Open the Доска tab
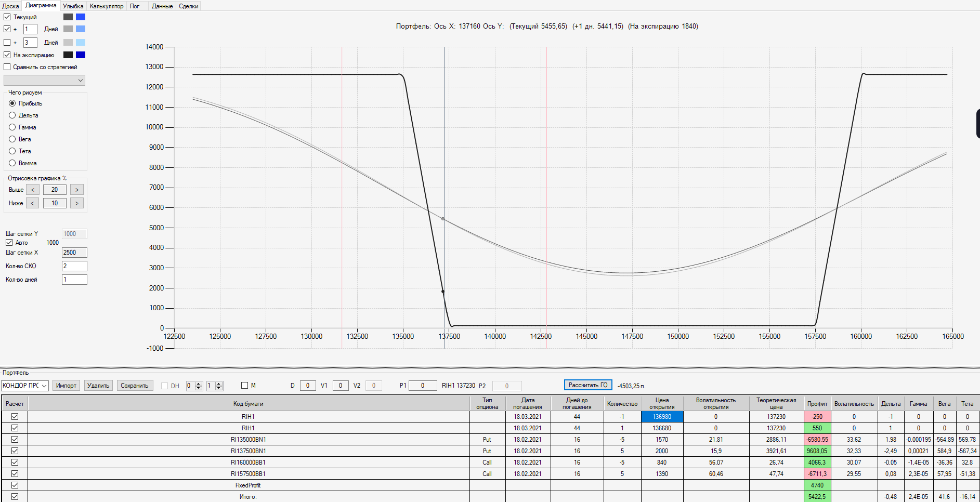This screenshot has width=980, height=502. pos(10,6)
